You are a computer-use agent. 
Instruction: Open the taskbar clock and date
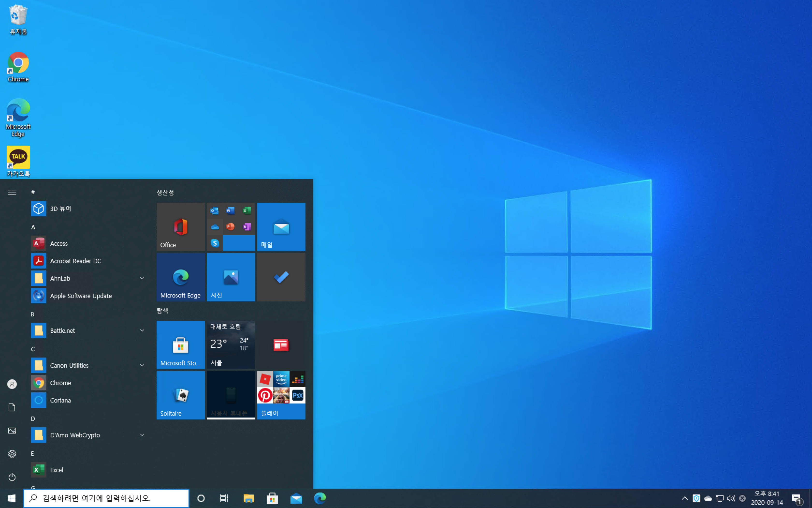click(x=767, y=498)
